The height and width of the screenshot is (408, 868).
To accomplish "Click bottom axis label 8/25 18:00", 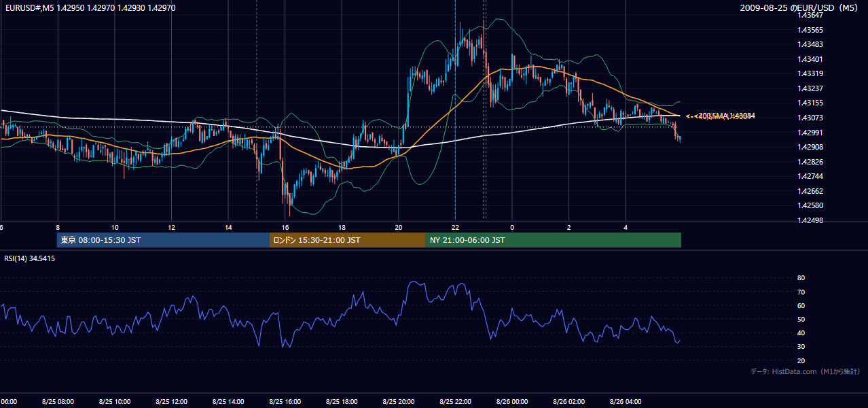I will tap(342, 402).
